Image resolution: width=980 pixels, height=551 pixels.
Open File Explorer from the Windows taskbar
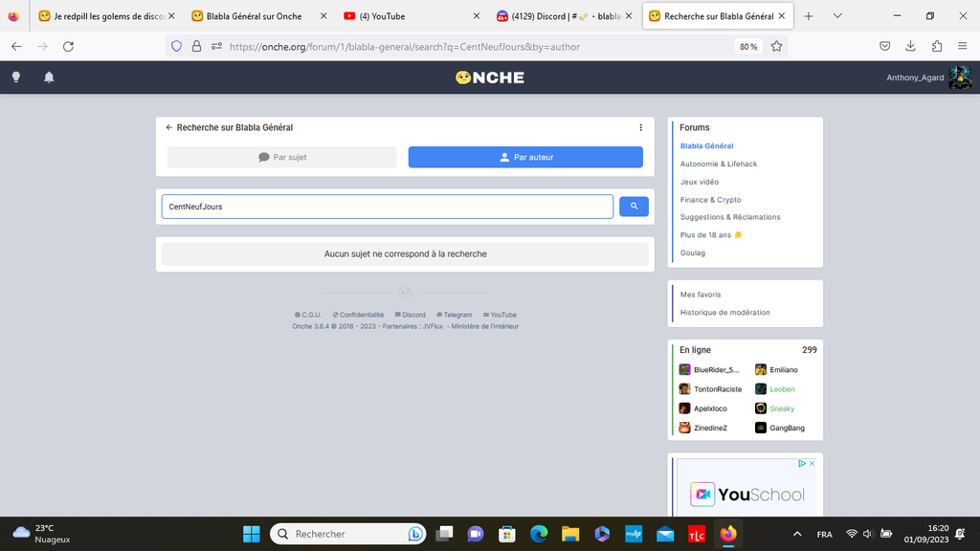[x=570, y=534]
